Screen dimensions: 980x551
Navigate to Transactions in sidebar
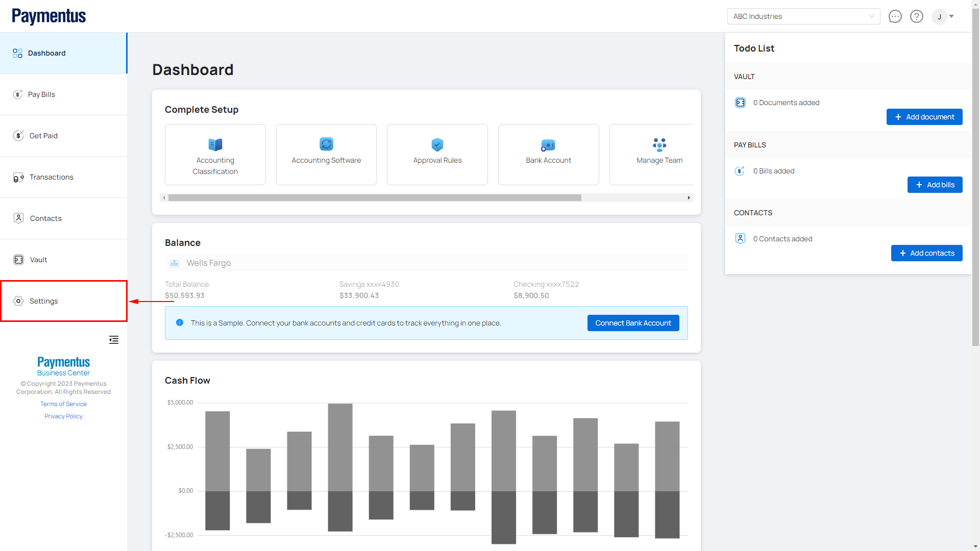coord(51,177)
